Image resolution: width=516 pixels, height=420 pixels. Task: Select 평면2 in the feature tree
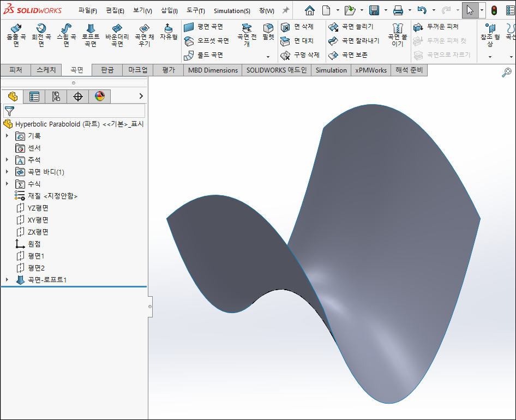point(31,268)
